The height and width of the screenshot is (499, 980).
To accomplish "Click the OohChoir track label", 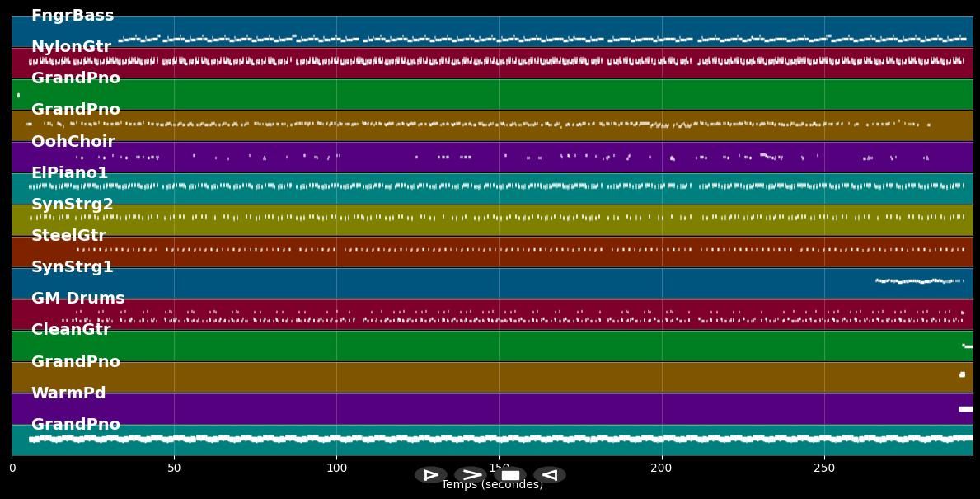I will (x=73, y=142).
